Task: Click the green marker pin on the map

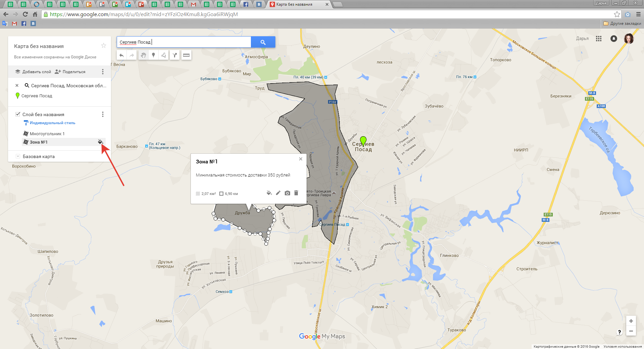Action: (363, 141)
